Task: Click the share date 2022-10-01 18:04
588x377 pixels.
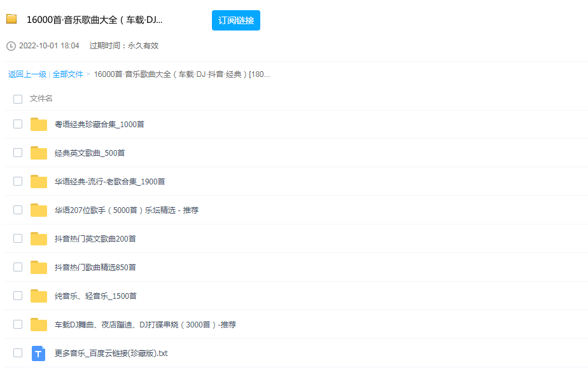Action: tap(49, 46)
